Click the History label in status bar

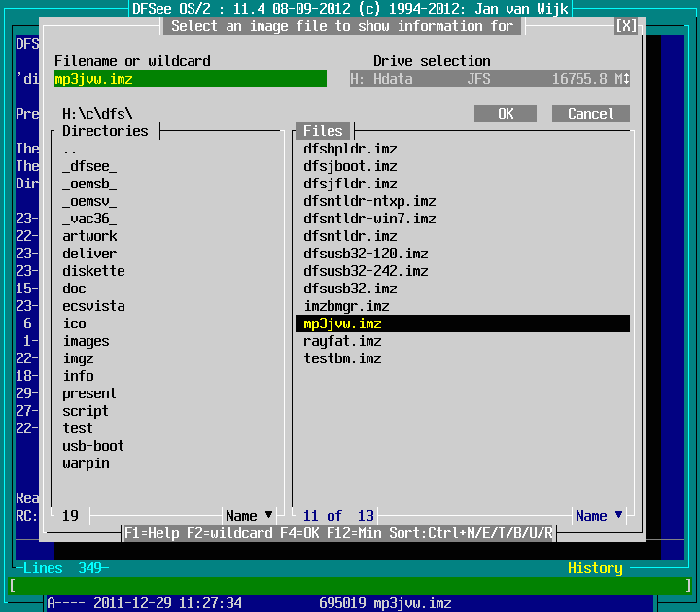pyautogui.click(x=595, y=568)
